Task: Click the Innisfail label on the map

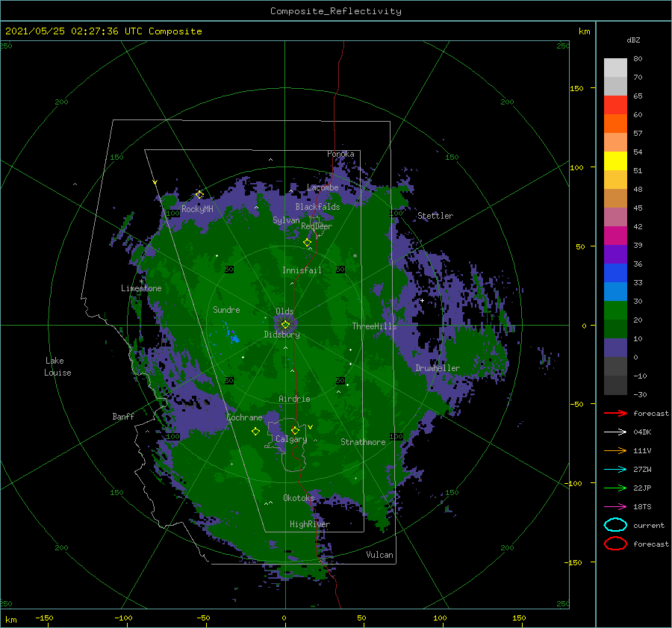Action: tap(302, 270)
